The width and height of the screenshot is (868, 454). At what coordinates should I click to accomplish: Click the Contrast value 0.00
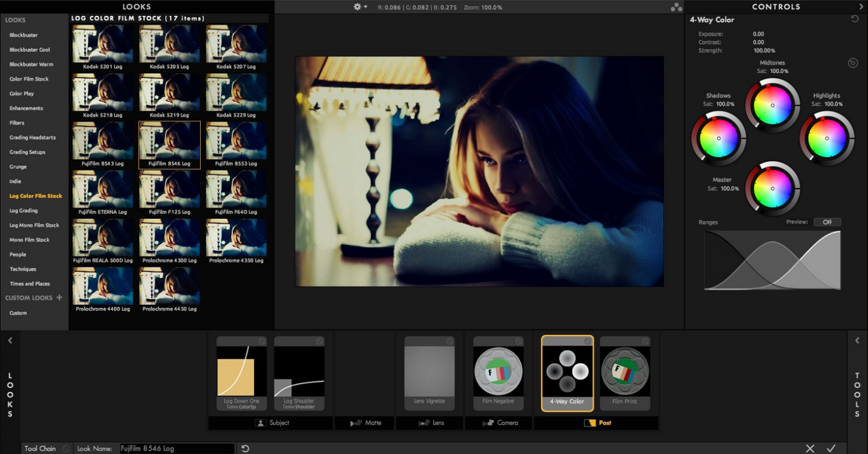pos(758,43)
